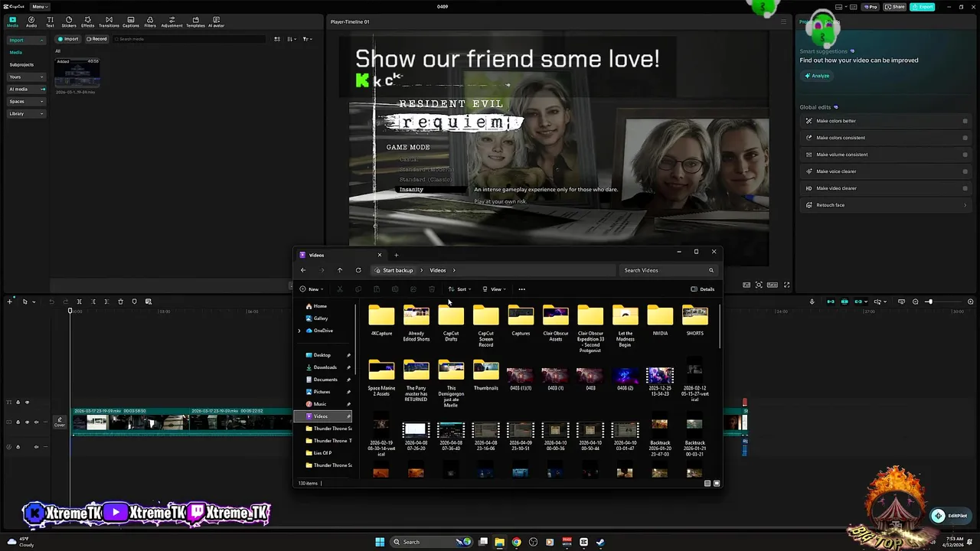The height and width of the screenshot is (551, 980).
Task: Select Media under Import sidebar
Action: [x=16, y=52]
